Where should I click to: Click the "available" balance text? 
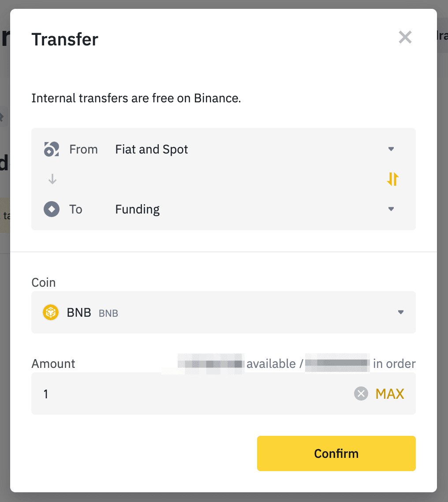pos(271,364)
